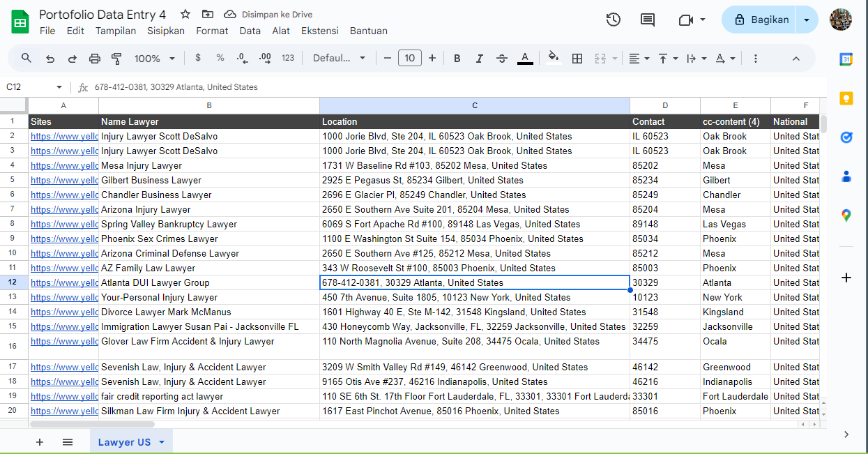Open the Format menu

212,31
